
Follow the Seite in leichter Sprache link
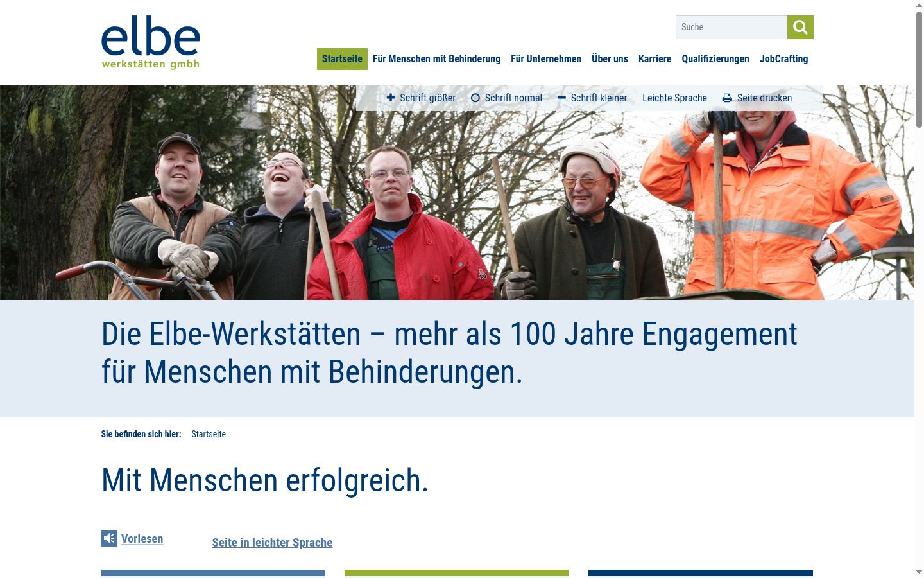[x=272, y=543]
